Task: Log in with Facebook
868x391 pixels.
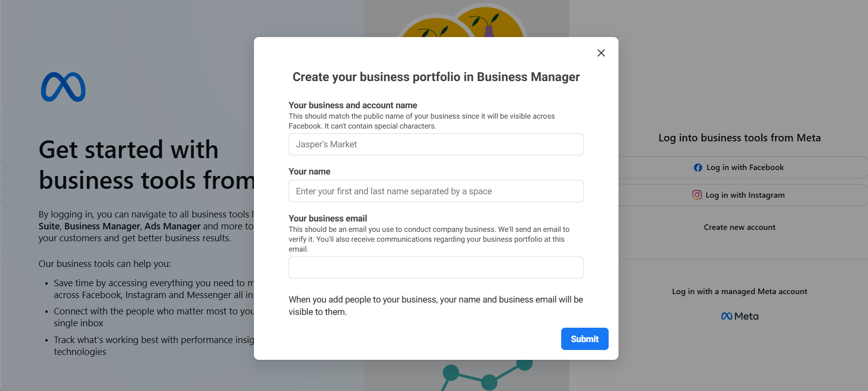Action: click(740, 168)
